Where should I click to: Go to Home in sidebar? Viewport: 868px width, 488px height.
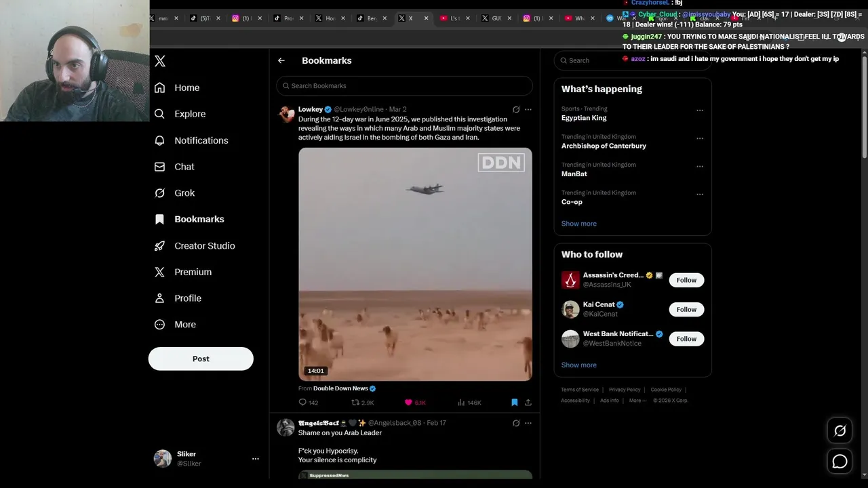[x=177, y=87]
